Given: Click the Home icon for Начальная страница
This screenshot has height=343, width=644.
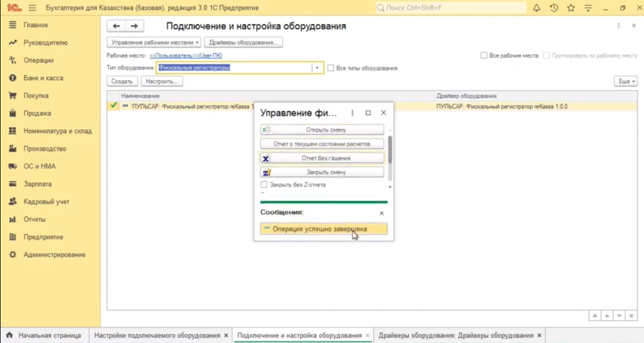Looking at the screenshot, I should point(9,335).
